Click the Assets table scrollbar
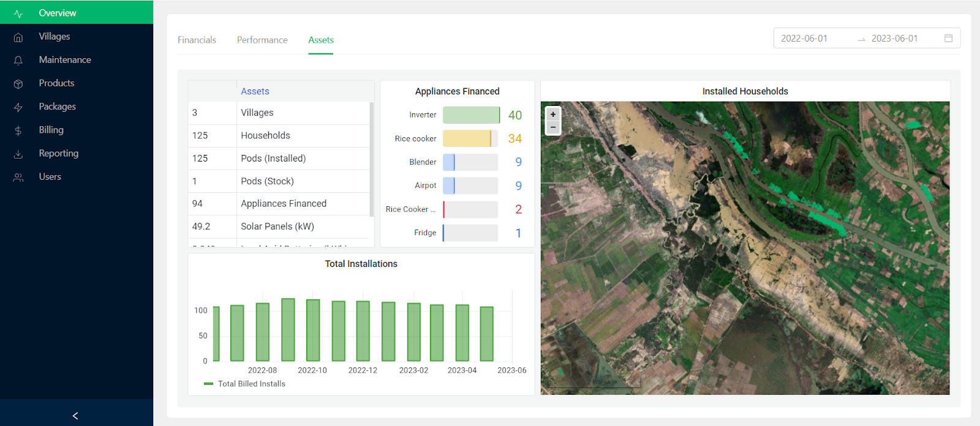Image resolution: width=980 pixels, height=426 pixels. [372, 159]
